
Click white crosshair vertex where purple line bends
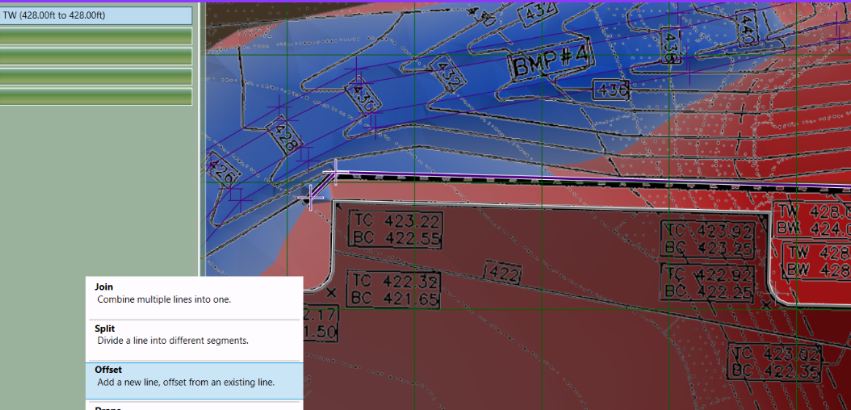[334, 173]
